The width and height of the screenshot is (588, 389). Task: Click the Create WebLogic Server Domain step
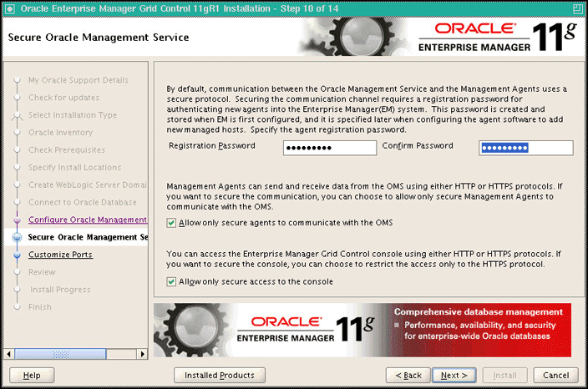coord(88,184)
